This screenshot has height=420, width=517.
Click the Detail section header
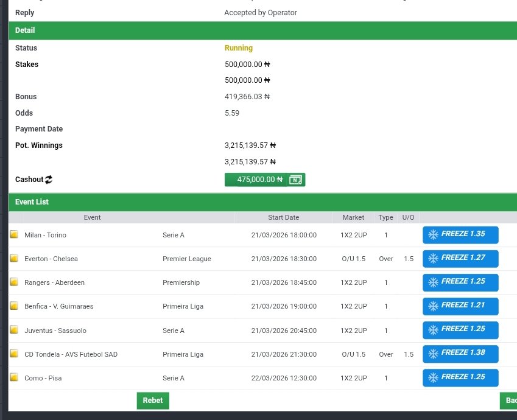pos(263,30)
